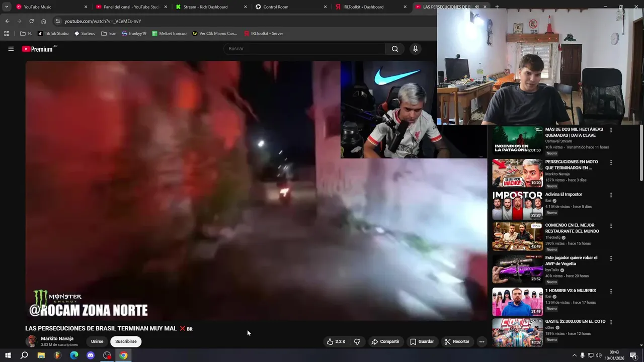Focus the Buscar search field
Image resolution: width=644 pixels, height=362 pixels.
point(304,49)
